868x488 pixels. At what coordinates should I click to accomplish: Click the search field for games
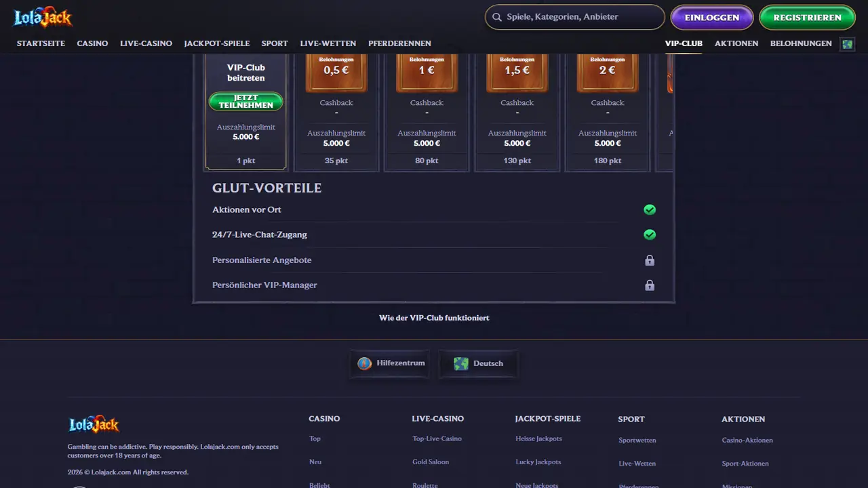tap(575, 17)
